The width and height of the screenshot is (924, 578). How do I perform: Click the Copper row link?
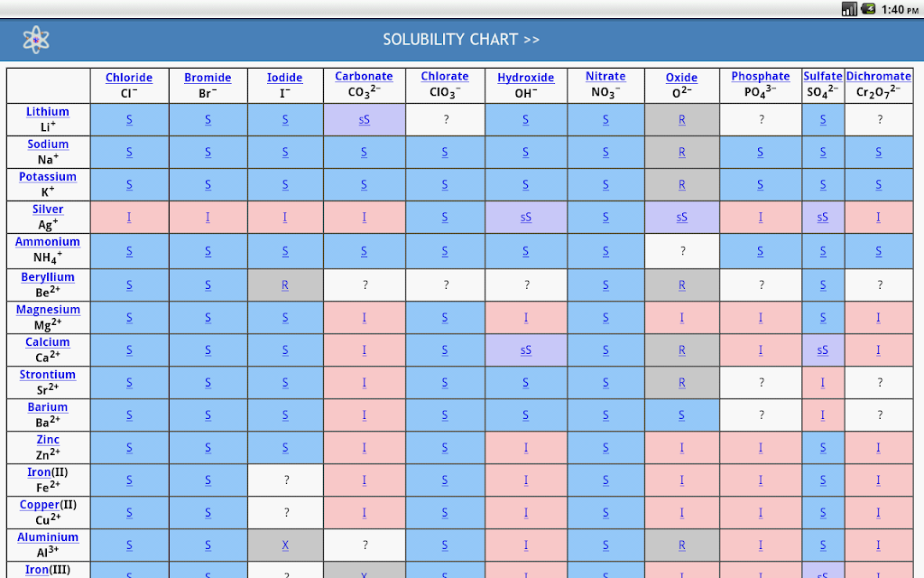coord(40,504)
